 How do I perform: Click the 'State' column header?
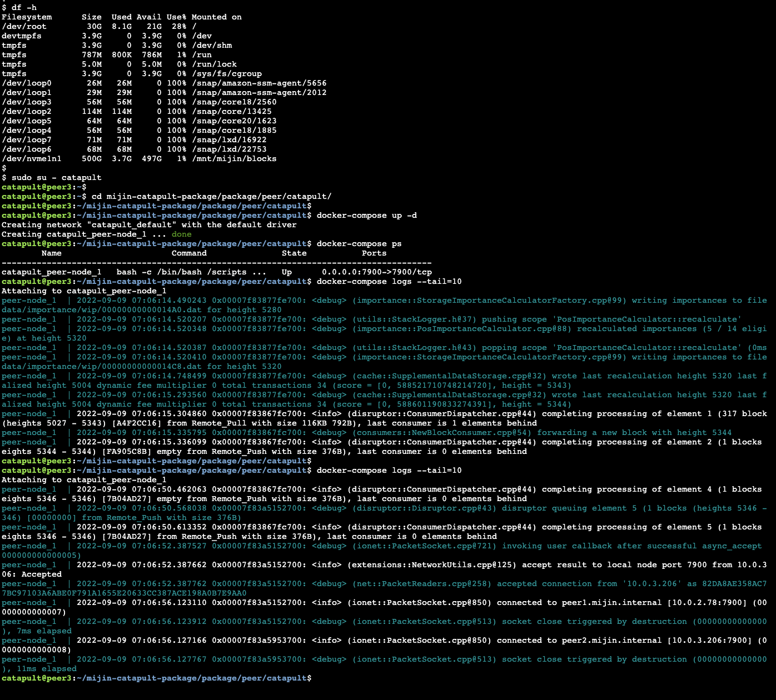click(x=294, y=253)
